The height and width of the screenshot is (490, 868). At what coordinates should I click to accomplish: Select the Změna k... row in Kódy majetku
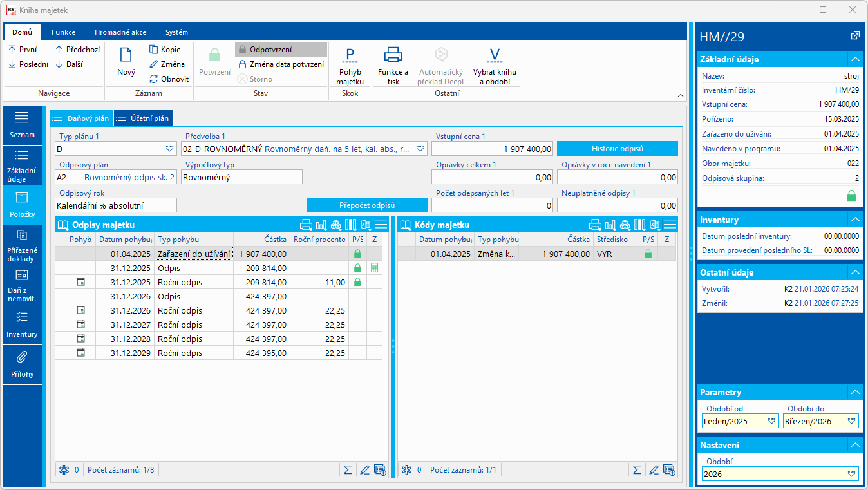(x=537, y=254)
